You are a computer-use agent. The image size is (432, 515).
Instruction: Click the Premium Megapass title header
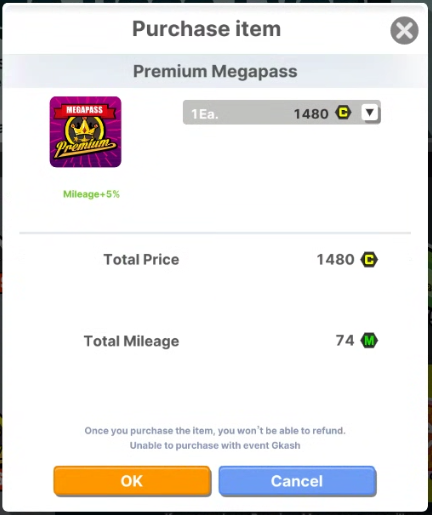(x=215, y=71)
